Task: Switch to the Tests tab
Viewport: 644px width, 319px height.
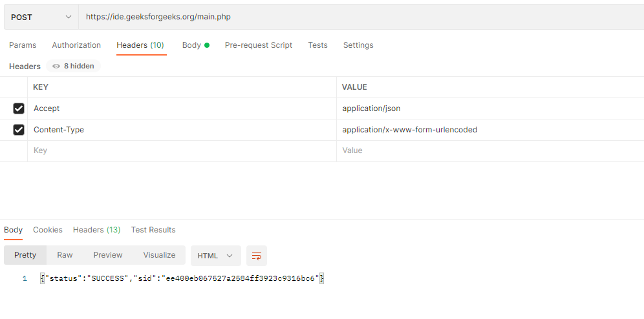Action: click(318, 45)
